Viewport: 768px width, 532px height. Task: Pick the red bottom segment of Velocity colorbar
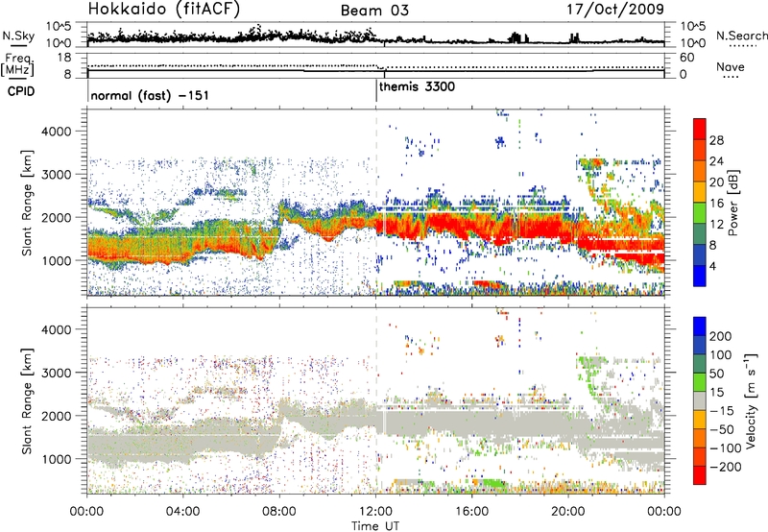click(x=700, y=475)
